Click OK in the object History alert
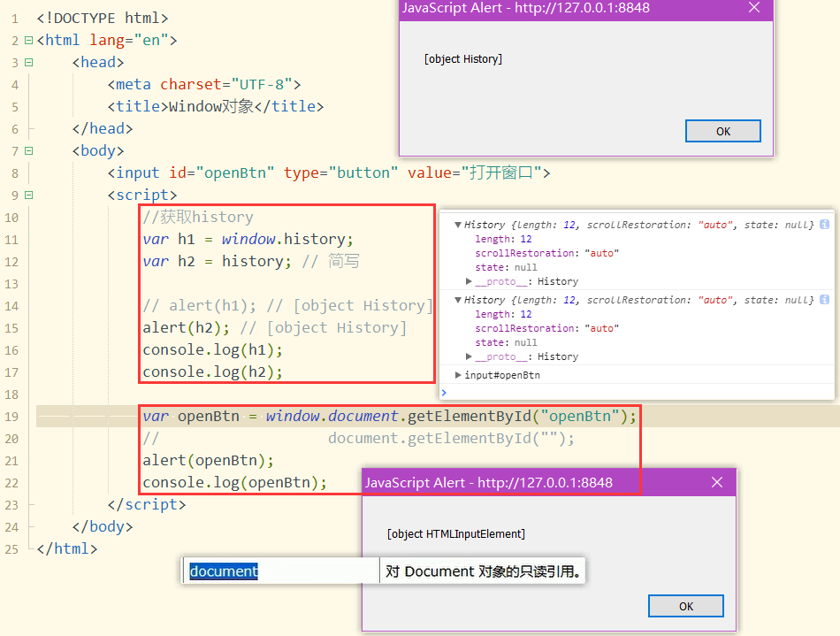The height and width of the screenshot is (636, 840). (x=722, y=131)
